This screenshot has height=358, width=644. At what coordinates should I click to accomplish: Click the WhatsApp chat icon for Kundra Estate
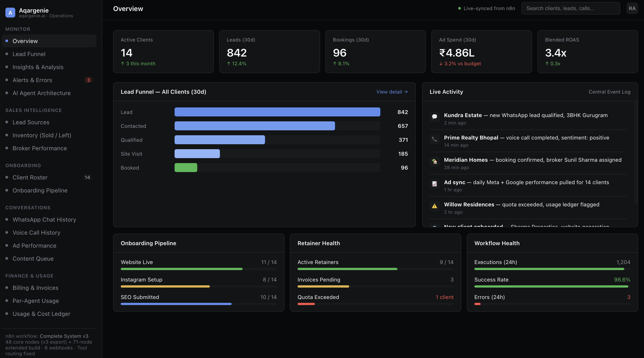[x=434, y=117]
